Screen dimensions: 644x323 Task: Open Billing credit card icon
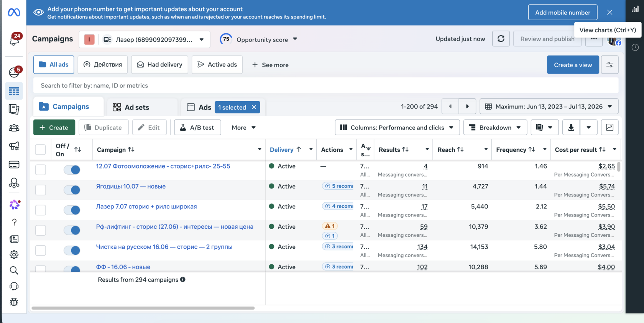point(14,165)
